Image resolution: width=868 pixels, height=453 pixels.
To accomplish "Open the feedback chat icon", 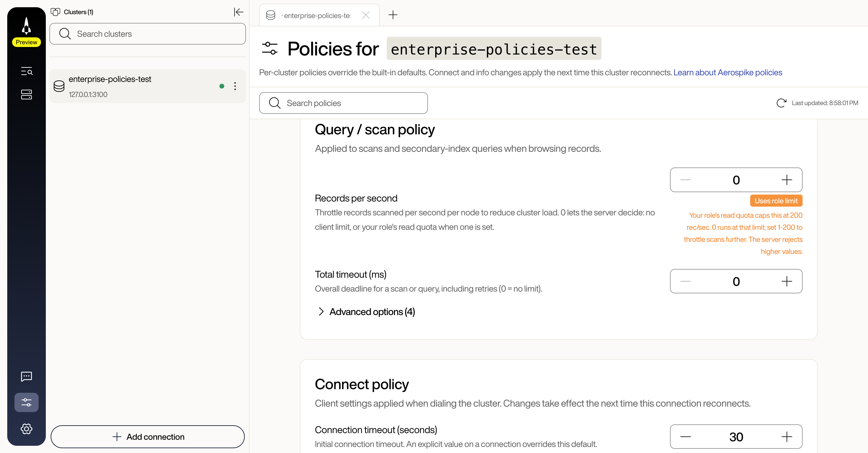I will (26, 376).
